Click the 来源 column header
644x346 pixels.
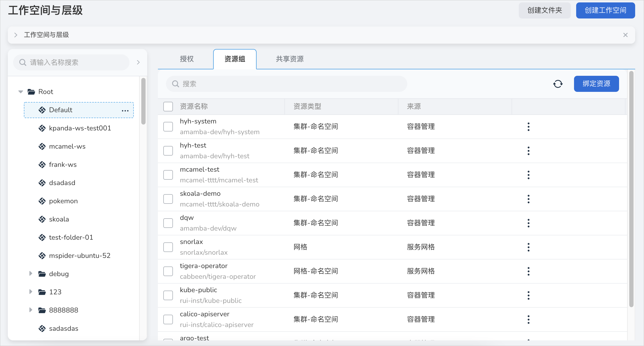(x=414, y=107)
